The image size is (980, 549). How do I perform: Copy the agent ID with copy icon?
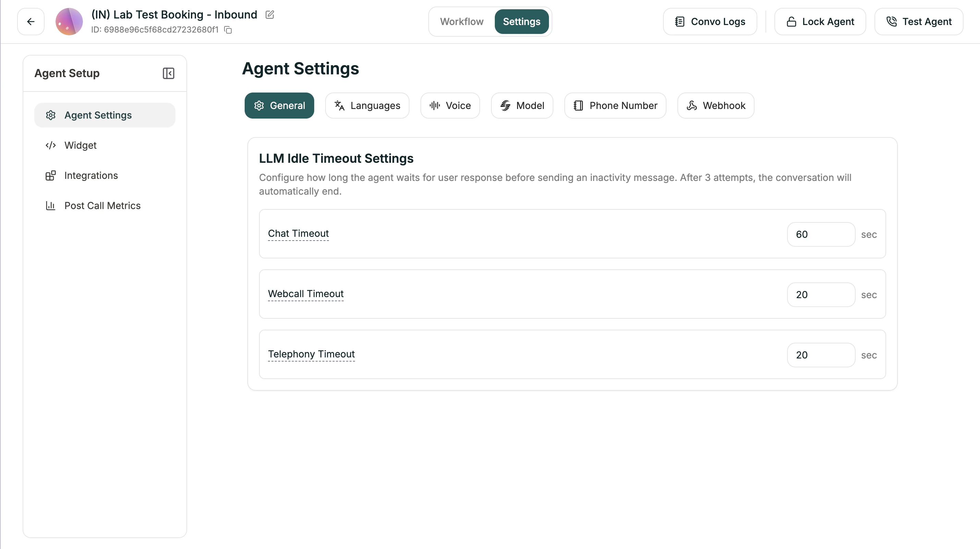pyautogui.click(x=228, y=30)
